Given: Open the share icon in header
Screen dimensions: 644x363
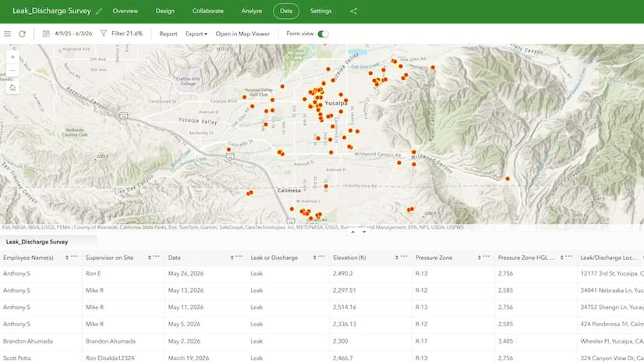Looking at the screenshot, I should [354, 11].
